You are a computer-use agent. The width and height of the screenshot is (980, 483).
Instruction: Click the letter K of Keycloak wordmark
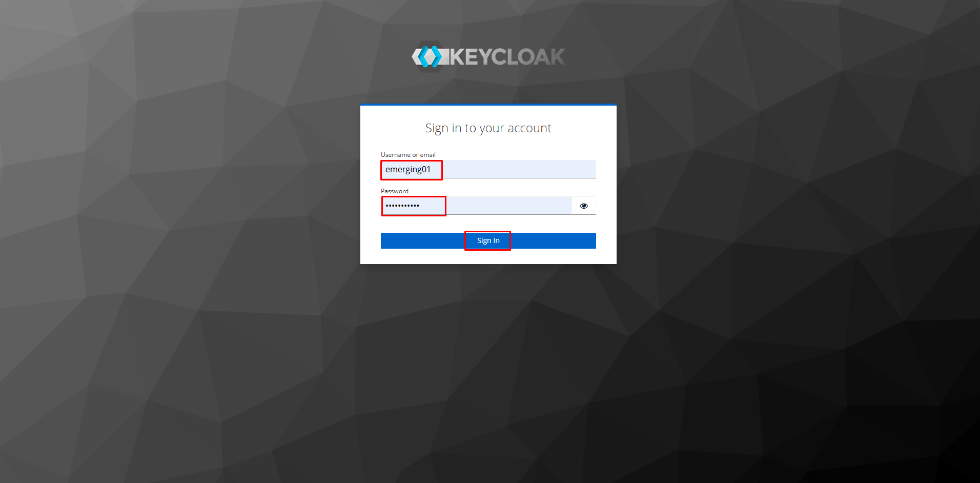pyautogui.click(x=457, y=57)
